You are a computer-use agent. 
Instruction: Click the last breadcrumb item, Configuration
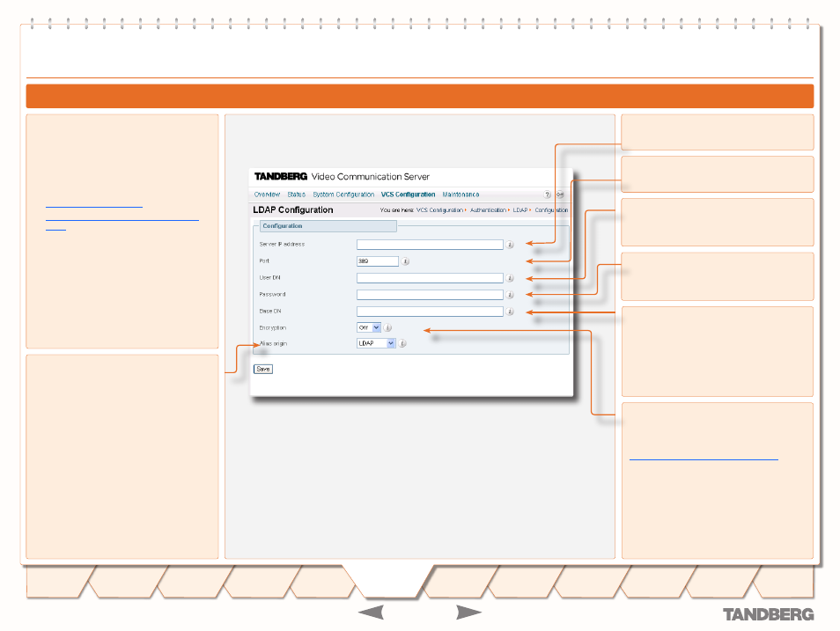pyautogui.click(x=551, y=210)
